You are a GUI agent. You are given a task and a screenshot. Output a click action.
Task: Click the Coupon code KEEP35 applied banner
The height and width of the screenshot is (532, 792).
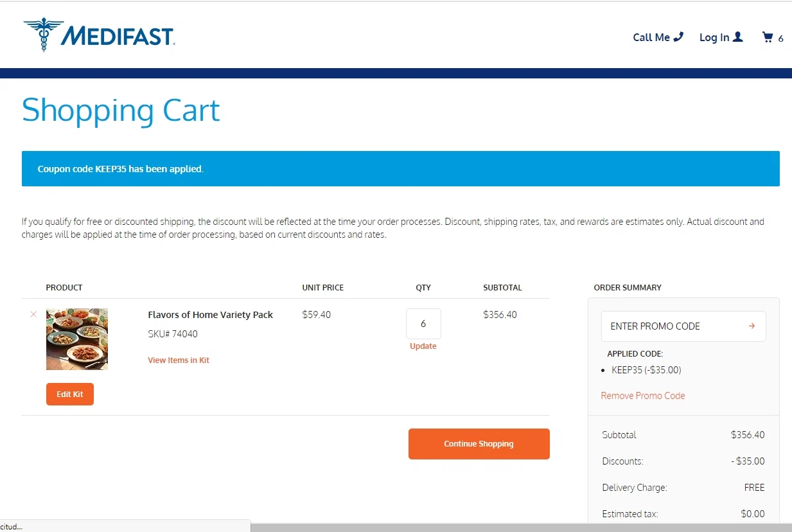401,169
